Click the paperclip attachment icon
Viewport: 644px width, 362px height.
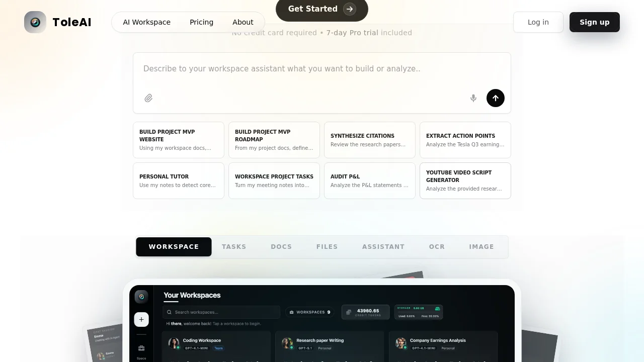point(148,98)
